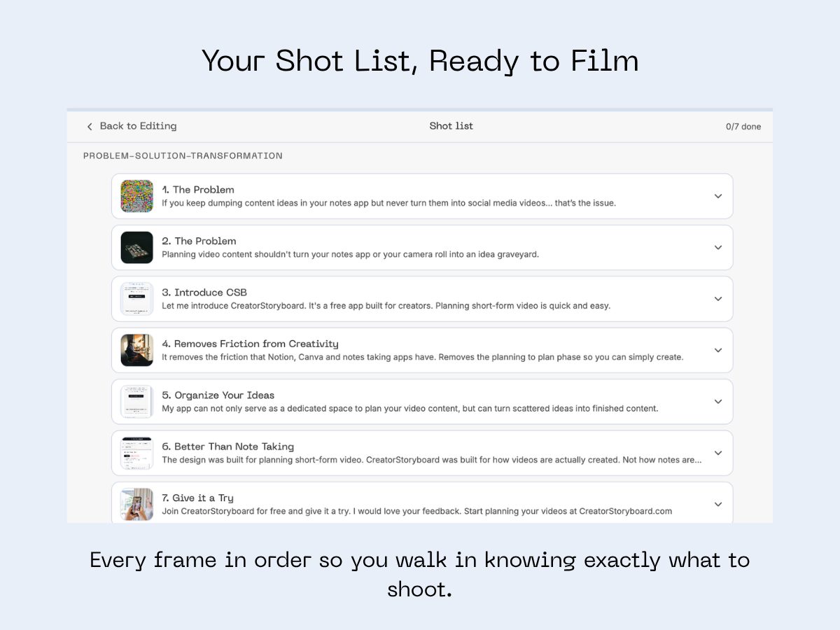Click the 'Shot list' header title
The width and height of the screenshot is (840, 630).
pyautogui.click(x=451, y=126)
